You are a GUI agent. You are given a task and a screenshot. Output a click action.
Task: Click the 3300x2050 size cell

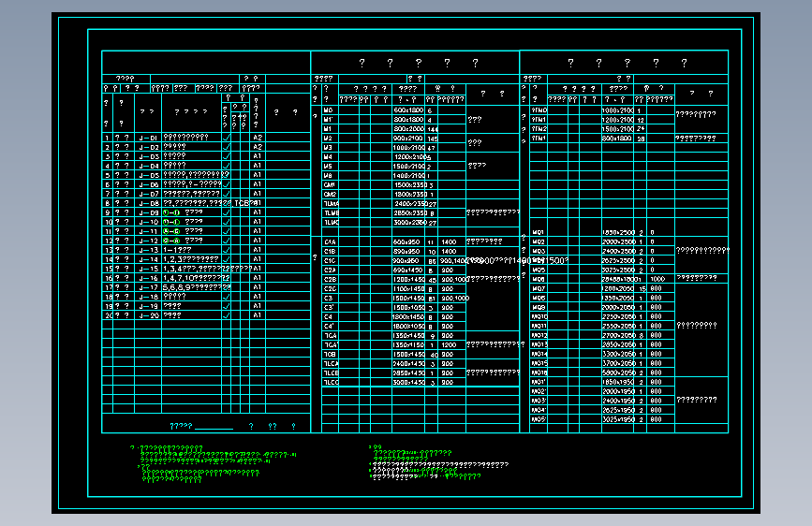coord(619,354)
